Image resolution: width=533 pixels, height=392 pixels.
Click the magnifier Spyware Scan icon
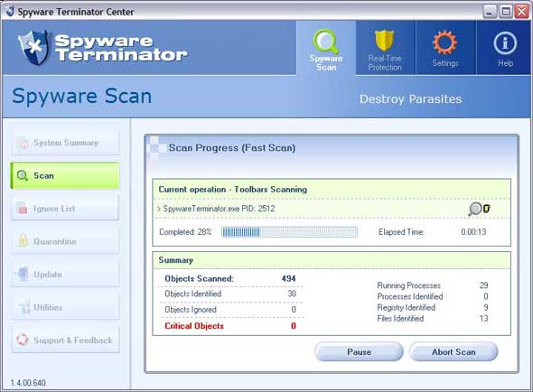pos(326,42)
